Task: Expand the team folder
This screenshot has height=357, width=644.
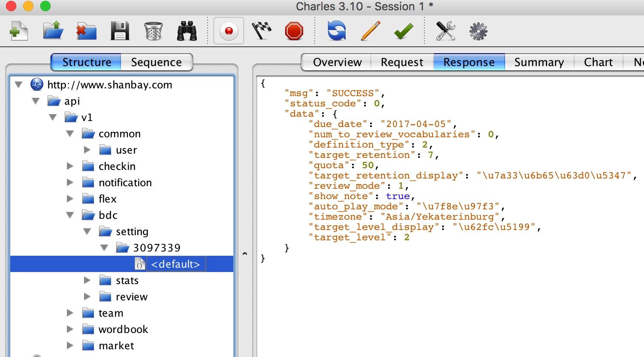Action: (70, 313)
